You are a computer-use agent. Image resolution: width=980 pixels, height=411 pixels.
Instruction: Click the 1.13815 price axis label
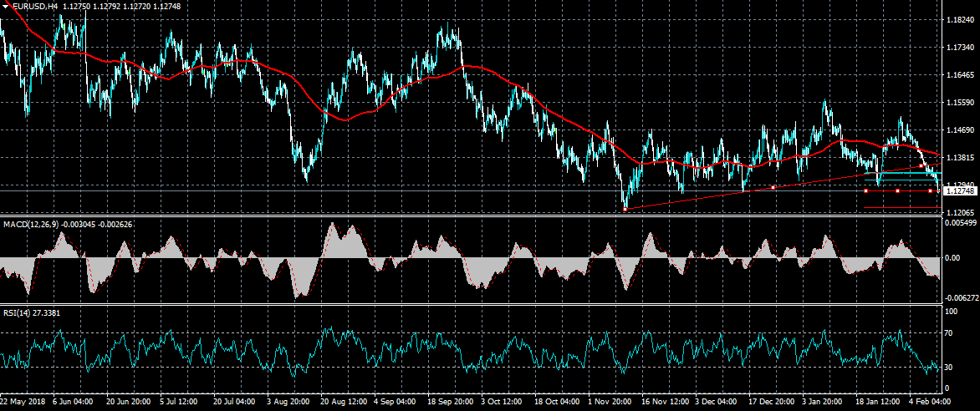click(x=960, y=157)
